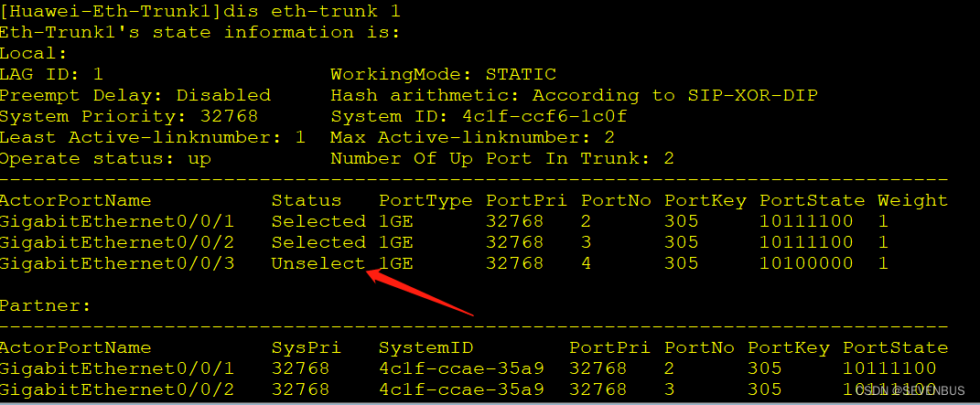
Task: Click 'Preempt Delay: Disabled' text
Action: 135,95
